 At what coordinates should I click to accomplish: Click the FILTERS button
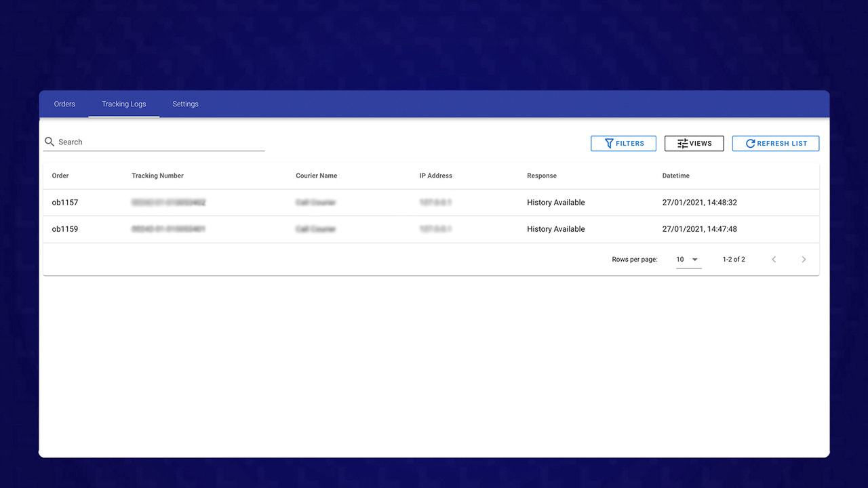point(623,143)
